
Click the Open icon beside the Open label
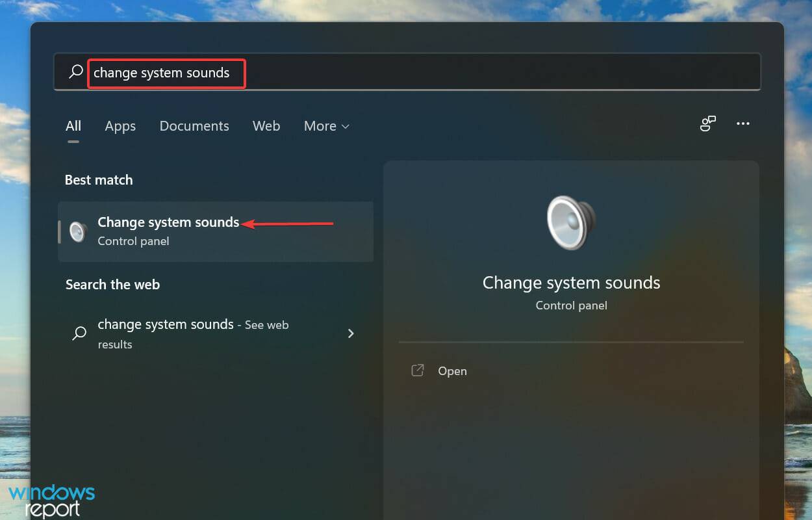coord(418,370)
